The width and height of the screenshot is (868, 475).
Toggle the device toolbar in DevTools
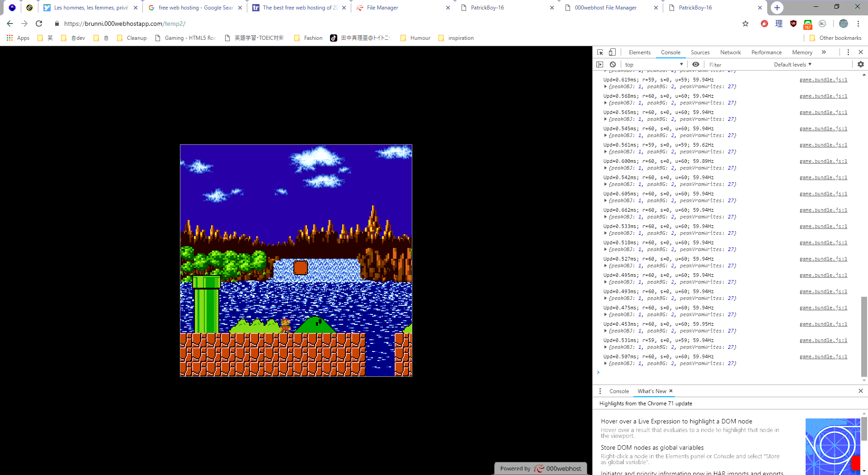pyautogui.click(x=612, y=52)
